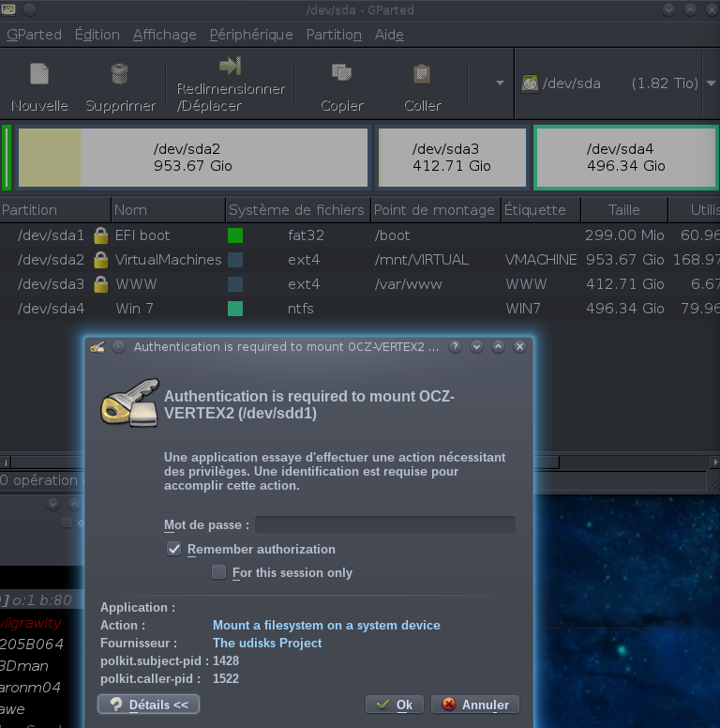Shade the authentication dialog with down chevron
The height and width of the screenshot is (728, 720).
476,346
